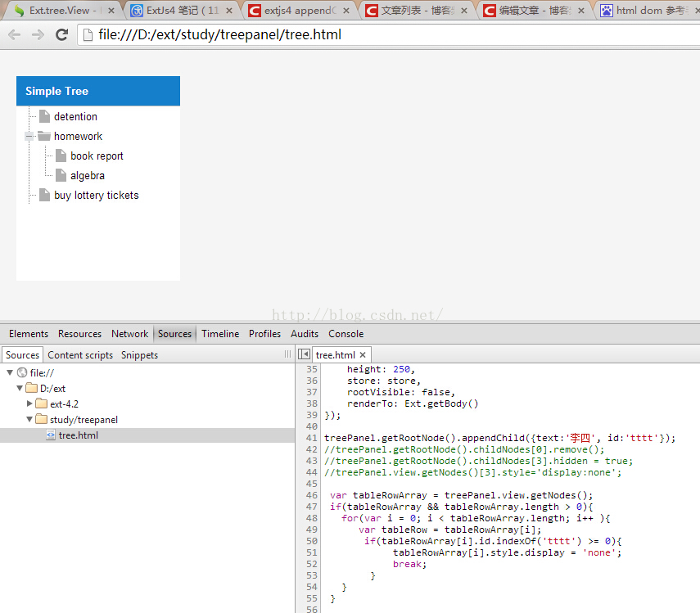The image size is (700, 613).
Task: Collapse the file:// navigator node
Action: tap(9, 372)
